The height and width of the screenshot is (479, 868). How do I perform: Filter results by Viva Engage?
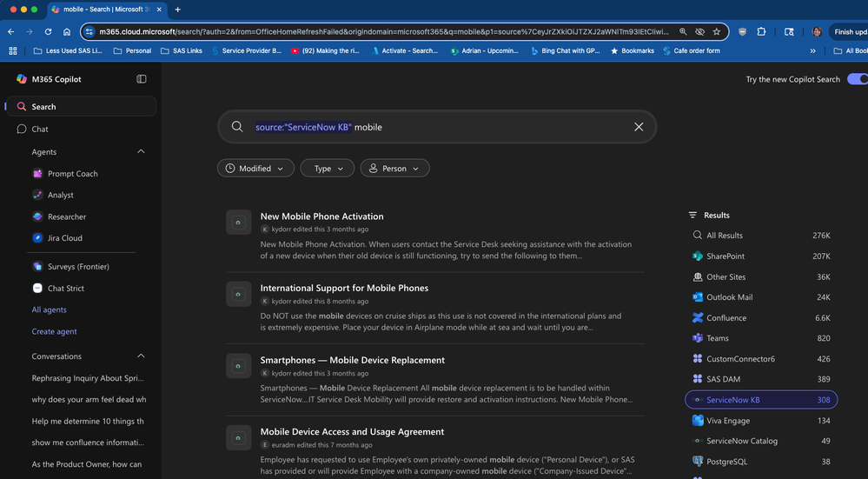761,421
